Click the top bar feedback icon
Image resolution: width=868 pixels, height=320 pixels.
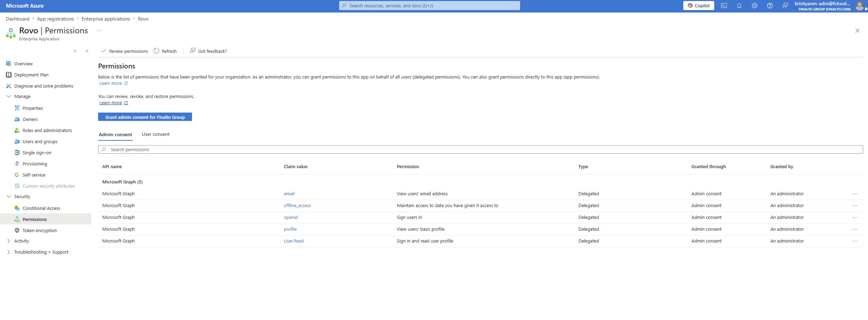point(785,6)
